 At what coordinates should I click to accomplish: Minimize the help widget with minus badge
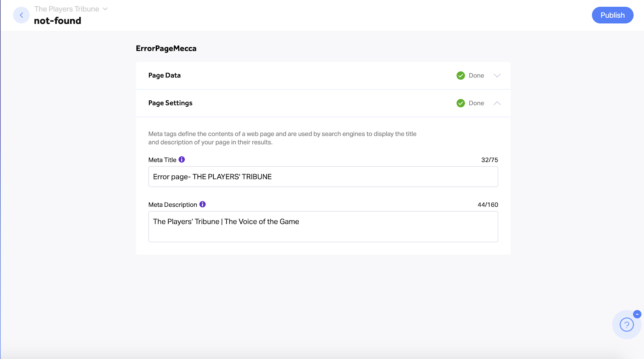(637, 314)
